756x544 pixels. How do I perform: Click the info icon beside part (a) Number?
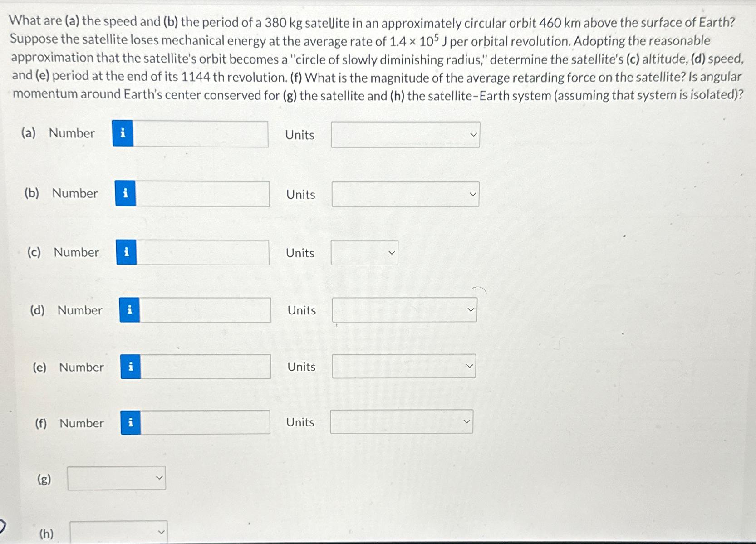pos(123,133)
